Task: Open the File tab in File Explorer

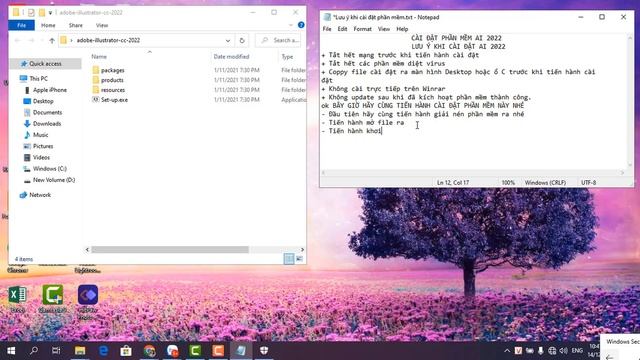Action: [22, 25]
